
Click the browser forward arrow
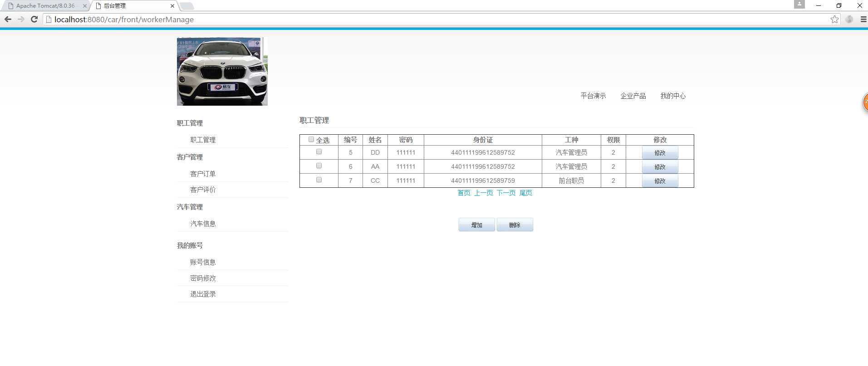pyautogui.click(x=21, y=19)
